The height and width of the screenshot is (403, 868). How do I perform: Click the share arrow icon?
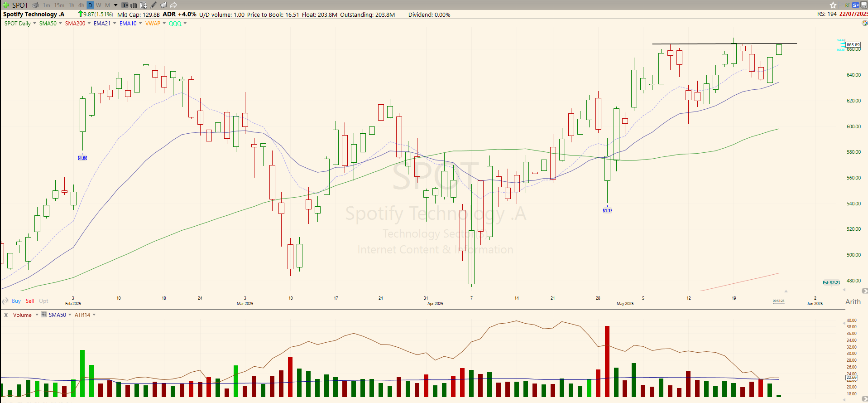coord(173,5)
